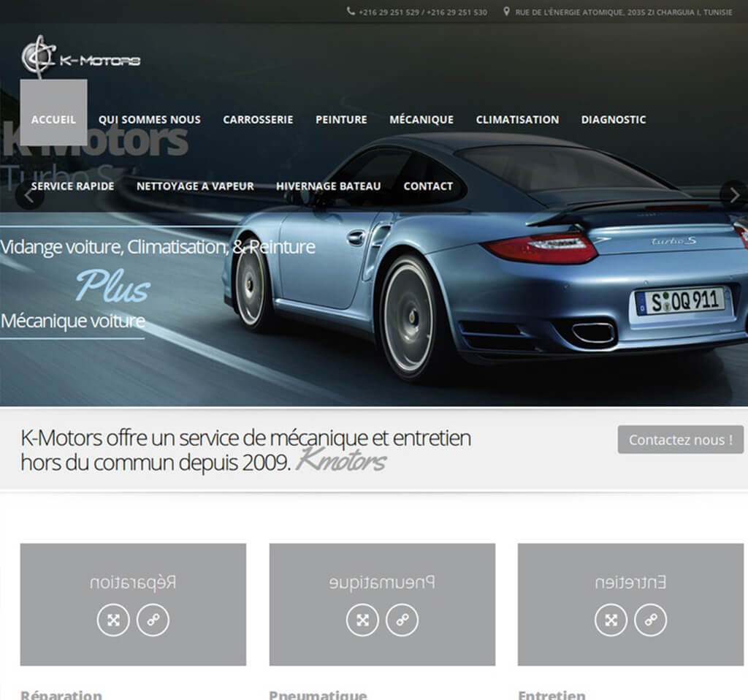This screenshot has width=748, height=700.
Task: Navigate to Carrosserie
Action: click(258, 119)
